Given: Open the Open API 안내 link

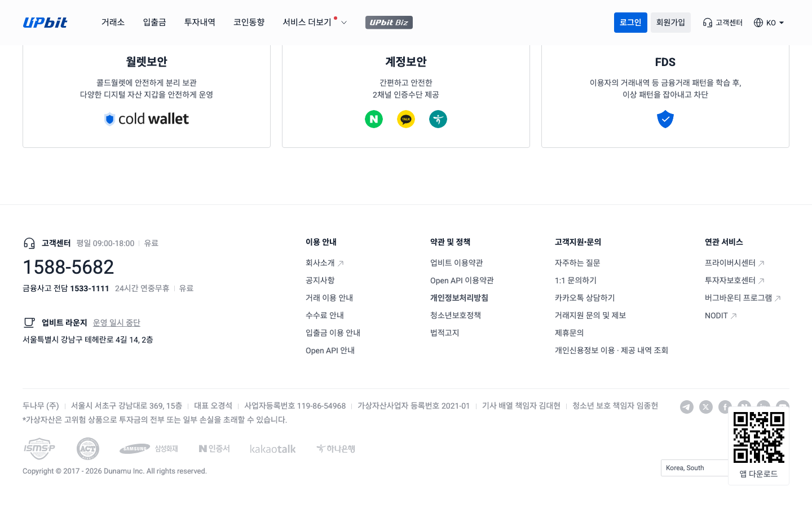Looking at the screenshot, I should click(330, 351).
